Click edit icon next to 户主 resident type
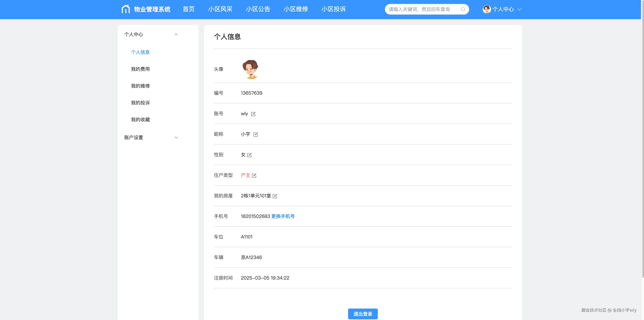644x320 pixels. point(254,176)
